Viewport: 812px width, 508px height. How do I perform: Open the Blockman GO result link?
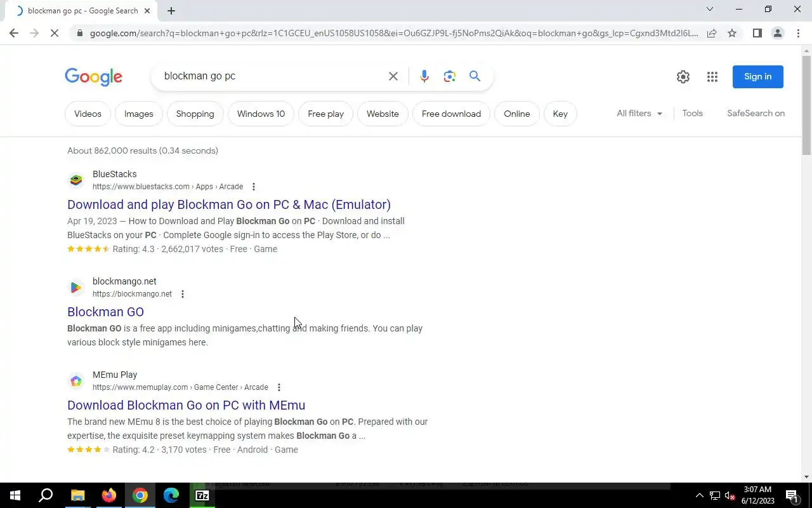click(105, 312)
